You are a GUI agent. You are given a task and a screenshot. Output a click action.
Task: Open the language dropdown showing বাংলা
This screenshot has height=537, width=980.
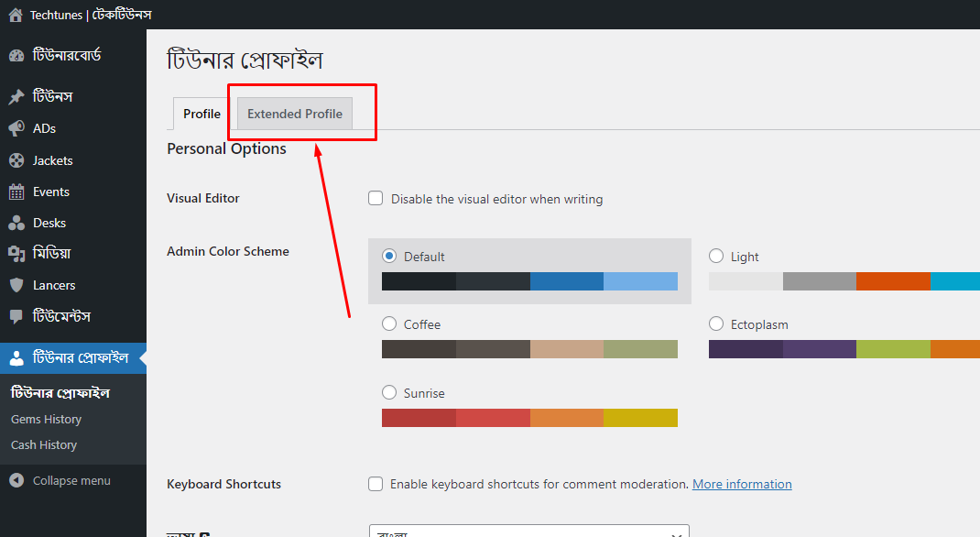(529, 531)
